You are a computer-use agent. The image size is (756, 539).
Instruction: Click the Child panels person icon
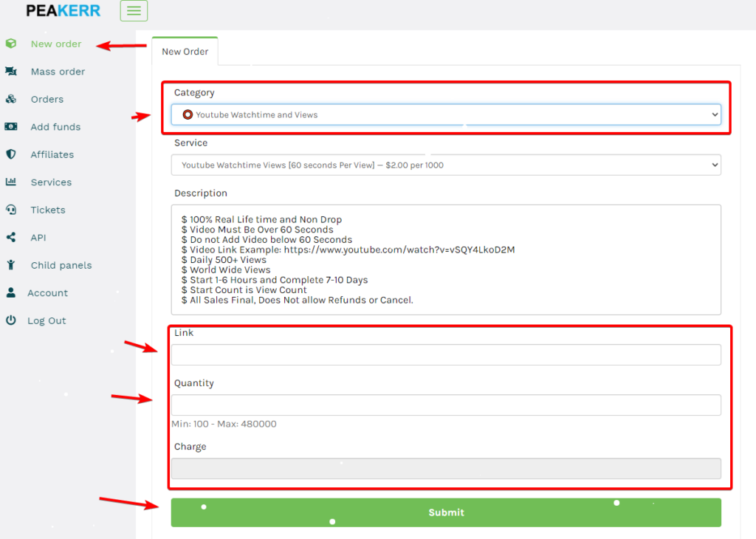pos(11,265)
